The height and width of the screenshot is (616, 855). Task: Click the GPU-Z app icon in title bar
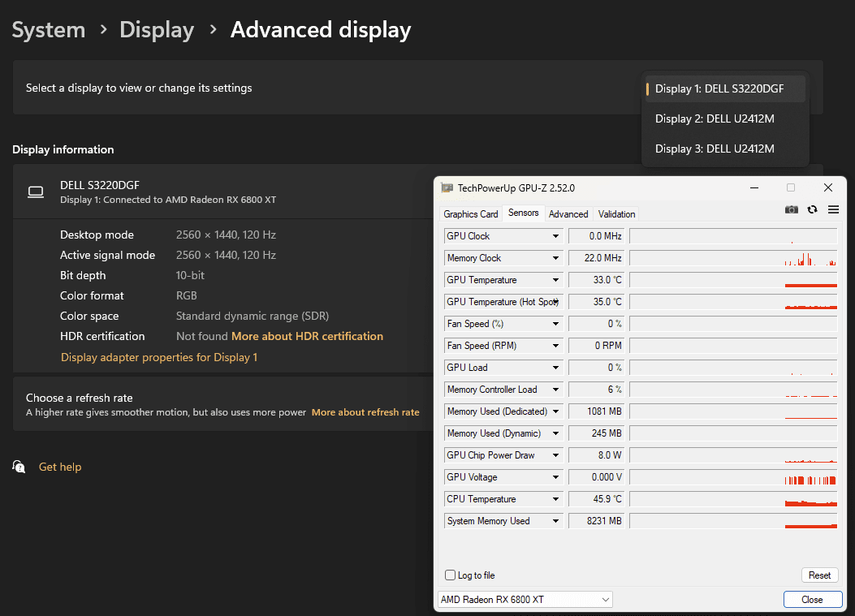(x=447, y=188)
